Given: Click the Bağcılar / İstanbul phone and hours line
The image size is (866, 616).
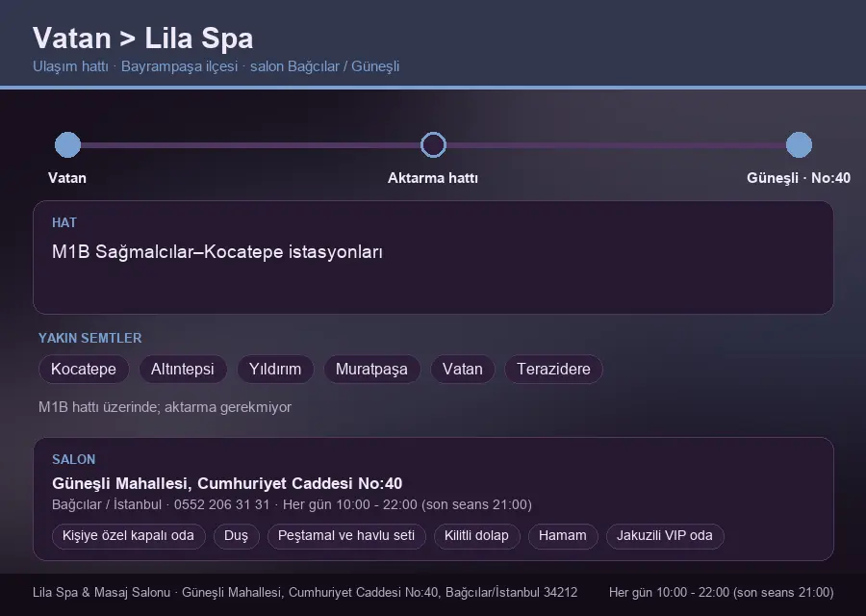Looking at the screenshot, I should tap(292, 504).
